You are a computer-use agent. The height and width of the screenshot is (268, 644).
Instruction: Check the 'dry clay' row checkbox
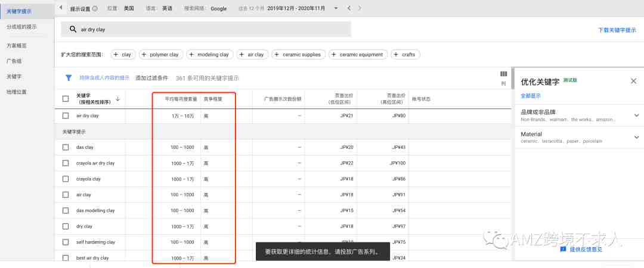[x=66, y=226]
